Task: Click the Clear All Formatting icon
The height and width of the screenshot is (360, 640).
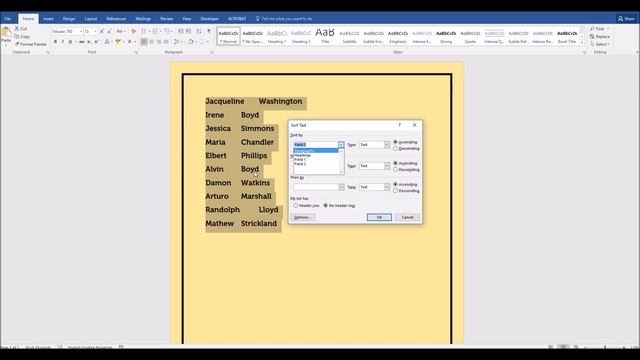Action: [x=133, y=31]
